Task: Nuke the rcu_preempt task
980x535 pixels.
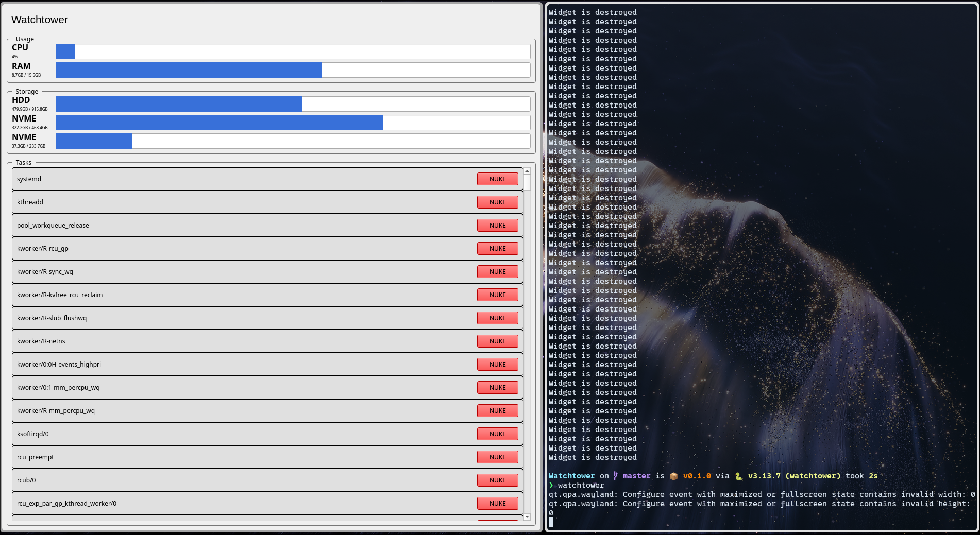Action: click(497, 457)
